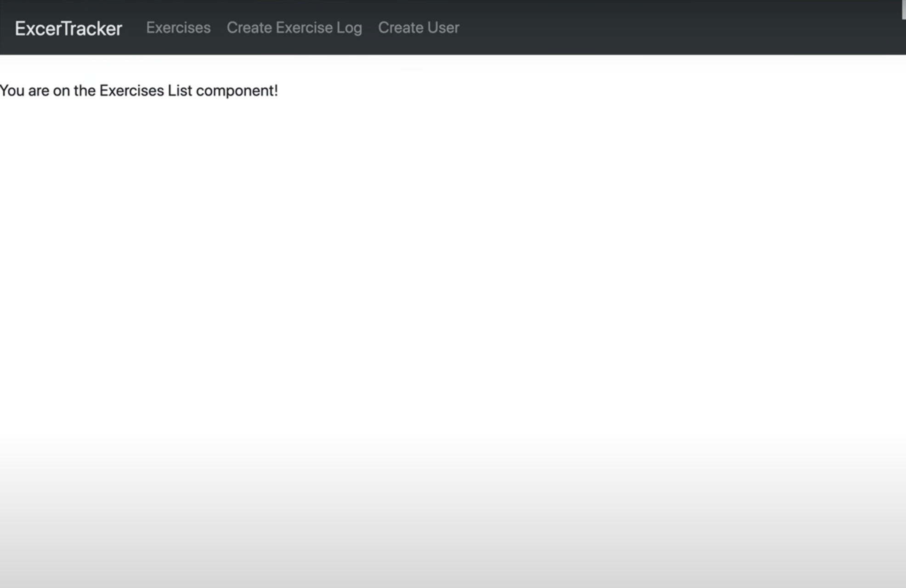
Task: Open the Exercises navigation link
Action: click(178, 28)
